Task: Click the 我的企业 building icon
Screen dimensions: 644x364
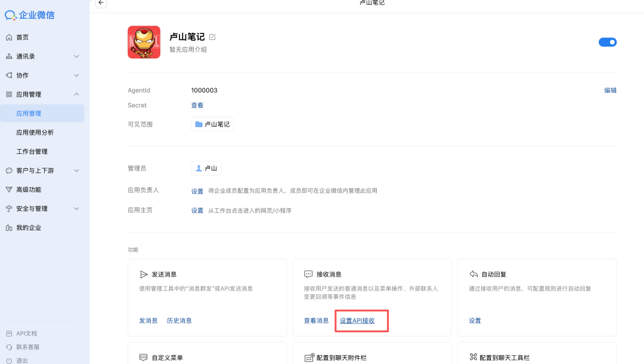Action: 9,227
